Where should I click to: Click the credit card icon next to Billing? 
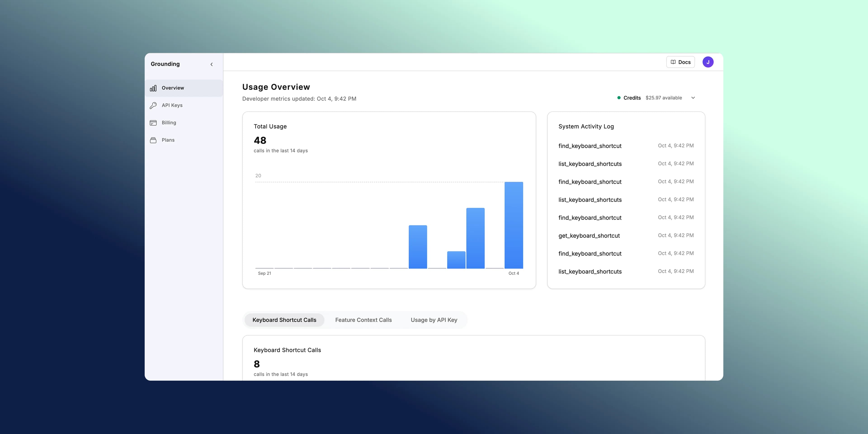point(153,123)
